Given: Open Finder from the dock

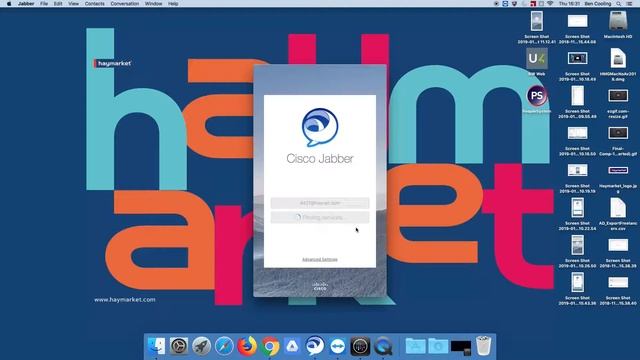Looking at the screenshot, I should pyautogui.click(x=156, y=346).
